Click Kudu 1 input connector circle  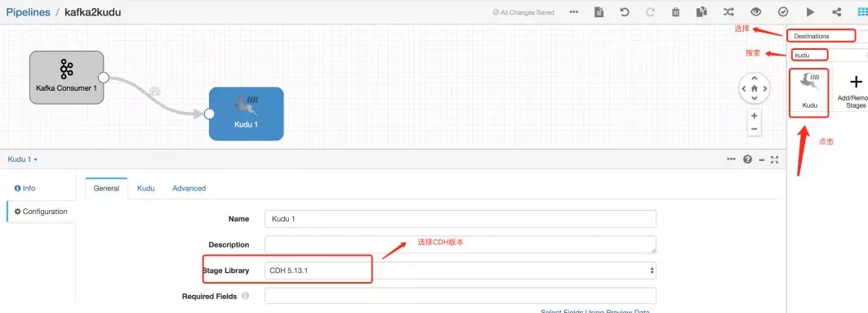click(x=209, y=114)
